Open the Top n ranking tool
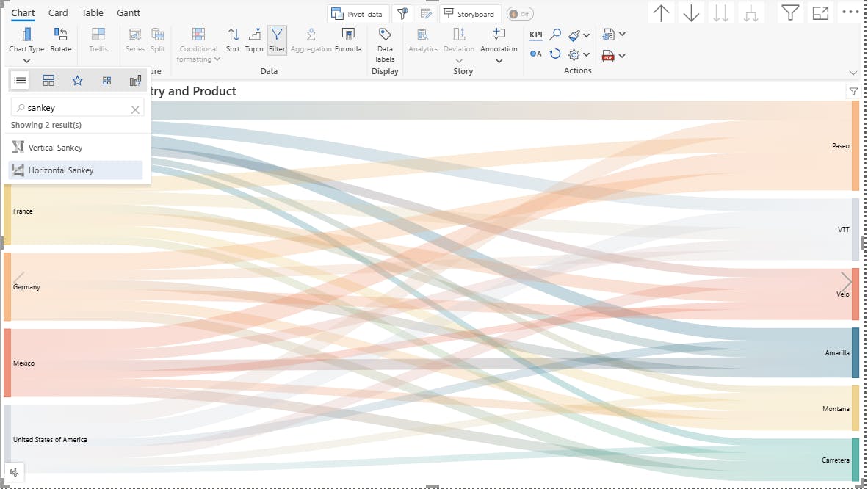Screen dimensions: 868x489 click(254, 40)
